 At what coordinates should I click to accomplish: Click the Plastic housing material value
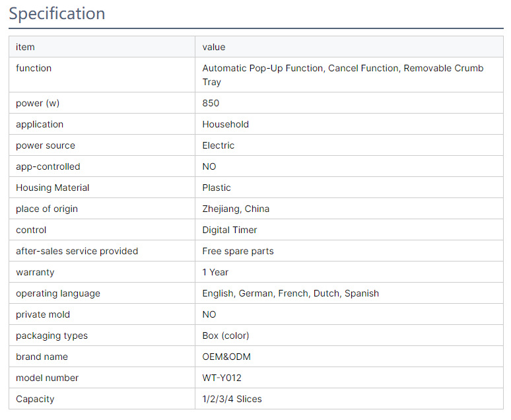click(x=217, y=188)
